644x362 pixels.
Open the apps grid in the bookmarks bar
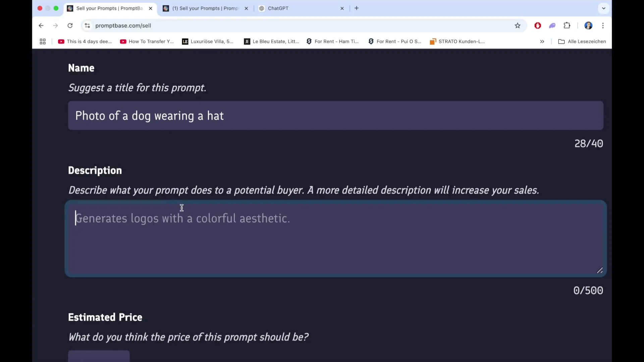pos(43,42)
